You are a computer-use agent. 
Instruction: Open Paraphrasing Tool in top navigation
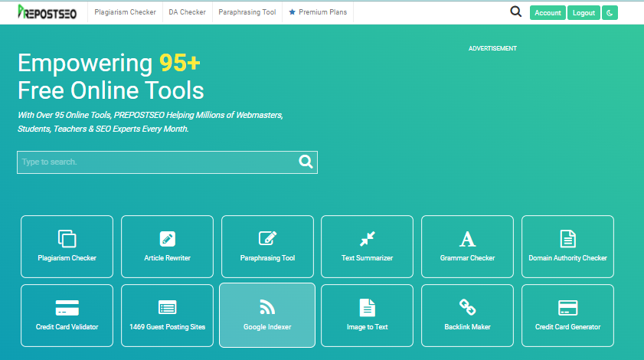[x=247, y=12]
